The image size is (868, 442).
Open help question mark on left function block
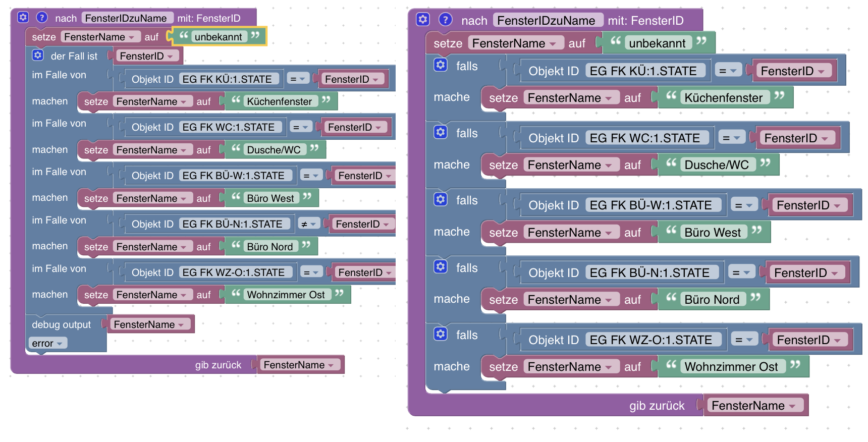tap(42, 17)
